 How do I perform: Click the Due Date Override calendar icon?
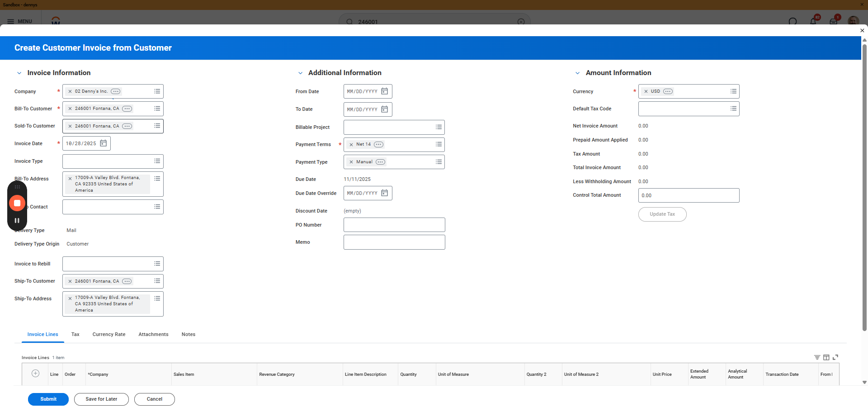tap(384, 193)
